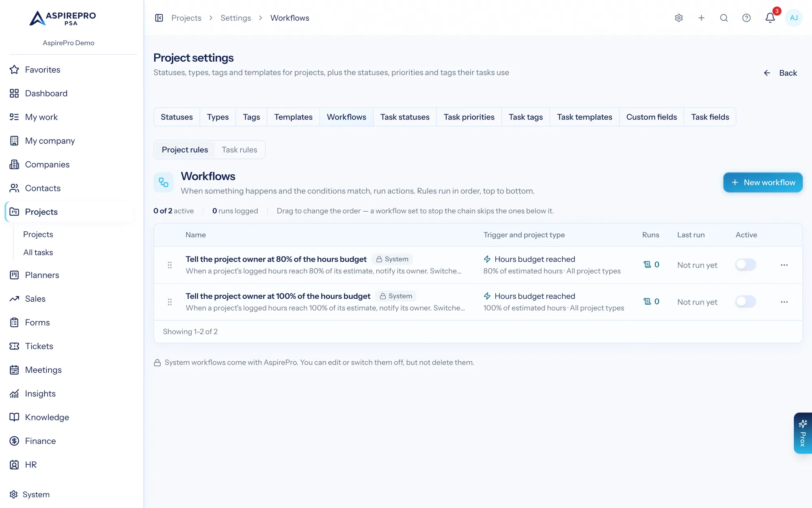Open the Custom fields tab

(x=651, y=117)
